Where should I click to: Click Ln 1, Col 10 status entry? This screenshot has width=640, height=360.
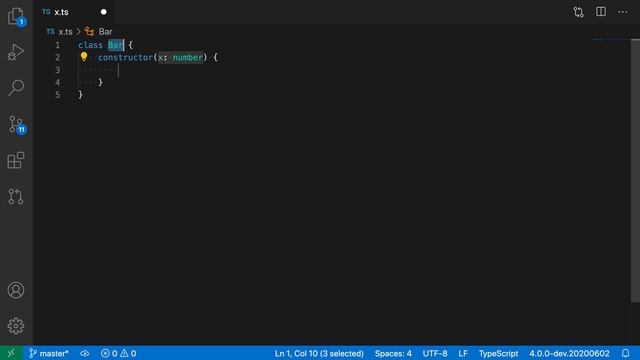[319, 353]
